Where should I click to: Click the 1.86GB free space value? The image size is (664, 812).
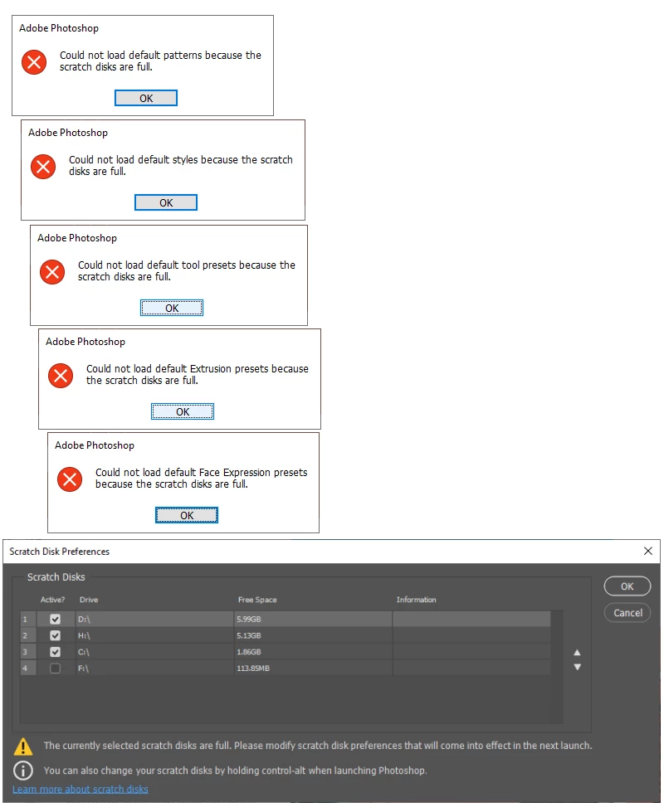249,652
